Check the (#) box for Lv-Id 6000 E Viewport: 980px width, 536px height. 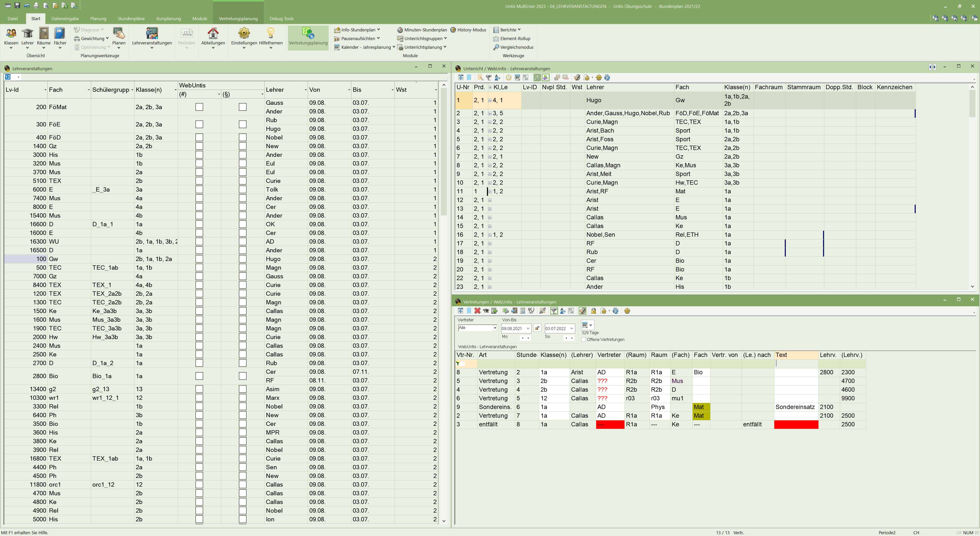pyautogui.click(x=199, y=189)
